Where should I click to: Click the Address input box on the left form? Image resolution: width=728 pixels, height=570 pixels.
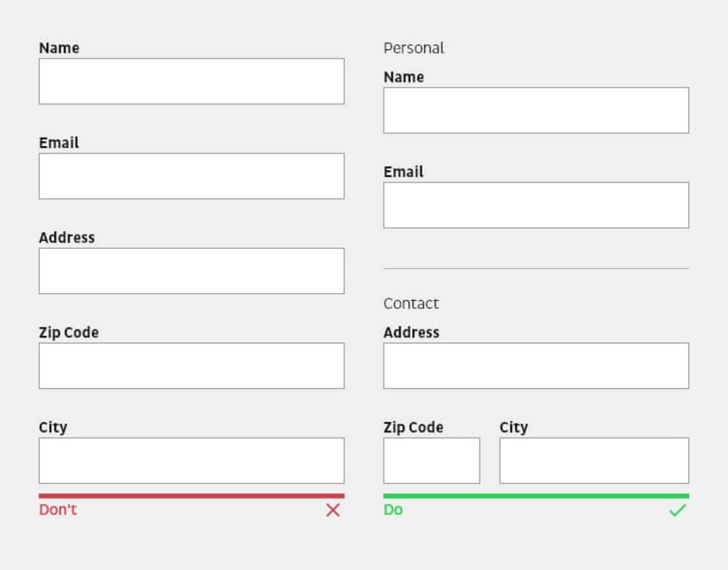point(192,270)
